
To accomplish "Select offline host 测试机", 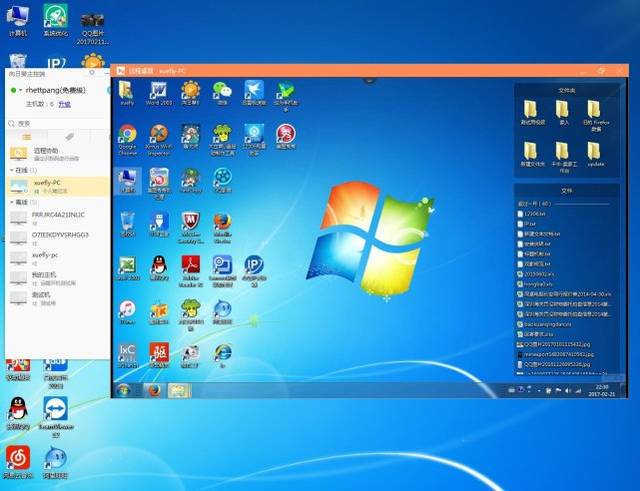I will coord(58,298).
